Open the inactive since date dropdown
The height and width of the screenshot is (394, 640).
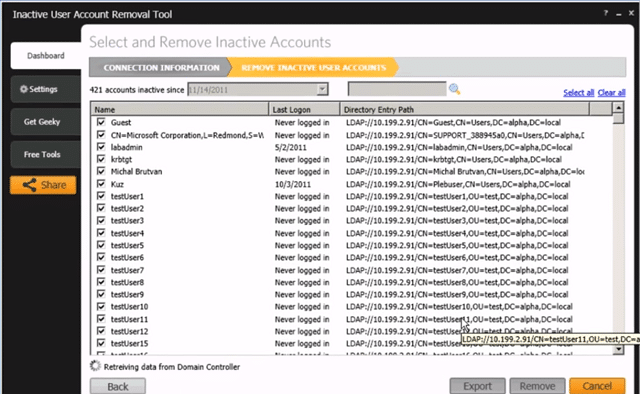pyautogui.click(x=322, y=89)
